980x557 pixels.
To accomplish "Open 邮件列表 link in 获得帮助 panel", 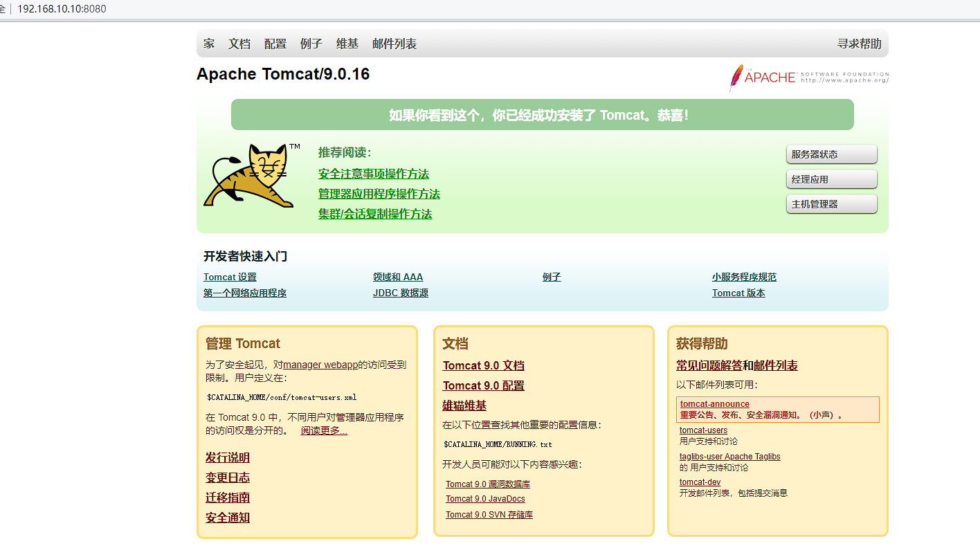I will coord(776,365).
